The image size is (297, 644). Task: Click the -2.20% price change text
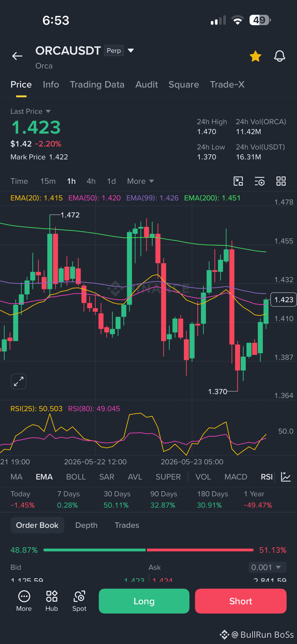point(48,144)
